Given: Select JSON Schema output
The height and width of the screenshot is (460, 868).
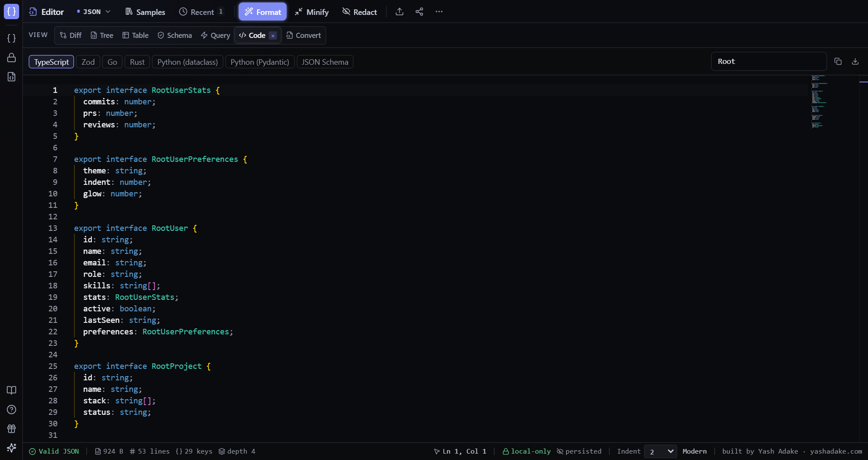Looking at the screenshot, I should click(x=325, y=62).
